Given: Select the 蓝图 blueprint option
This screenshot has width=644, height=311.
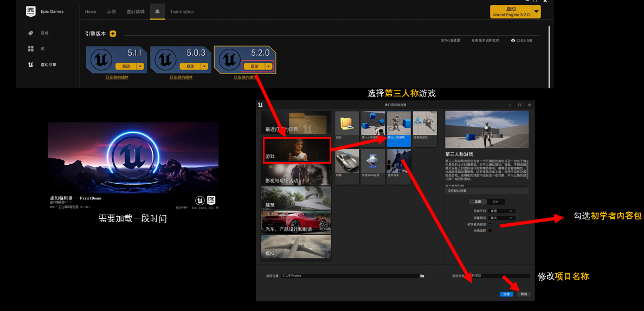Looking at the screenshot, I should pos(478,202).
